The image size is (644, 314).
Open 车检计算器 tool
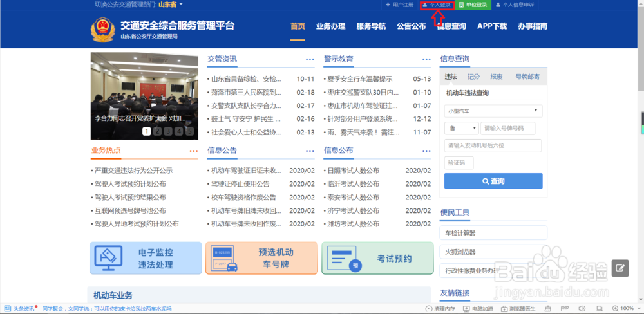(493, 233)
